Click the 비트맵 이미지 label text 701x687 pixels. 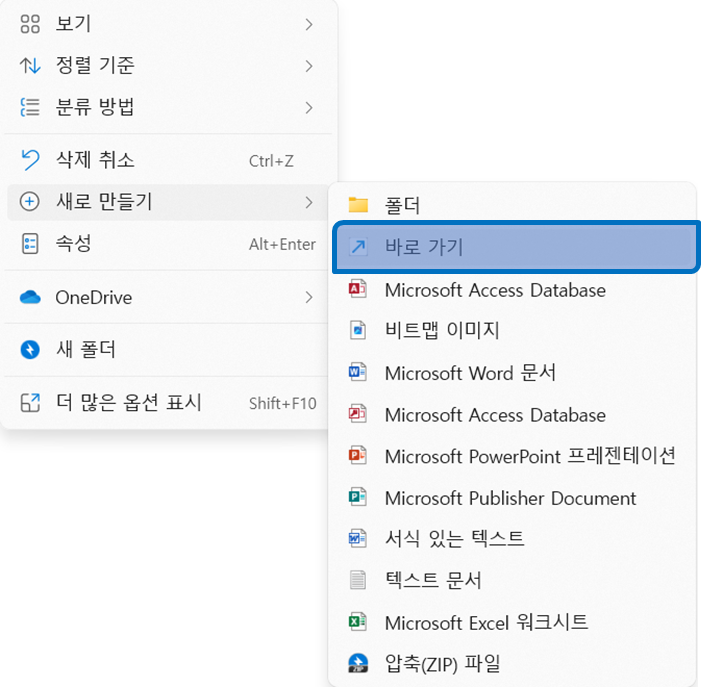442,331
